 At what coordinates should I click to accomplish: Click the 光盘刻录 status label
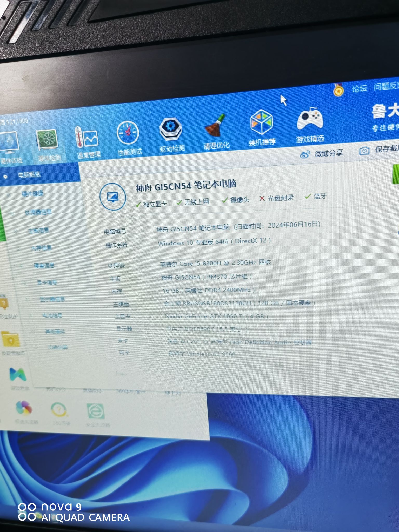(281, 198)
